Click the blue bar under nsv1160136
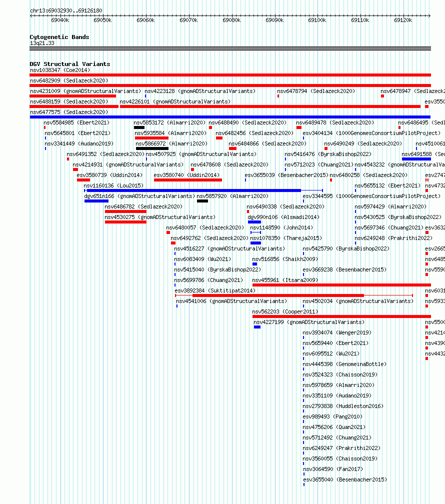 pos(194,190)
